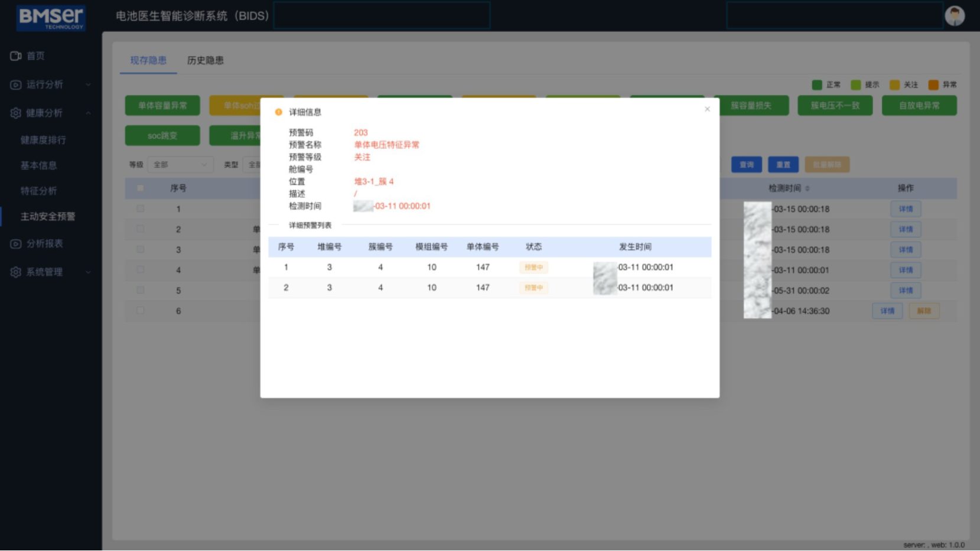
Task: Click the 健康分析 gear icon
Action: point(16,113)
